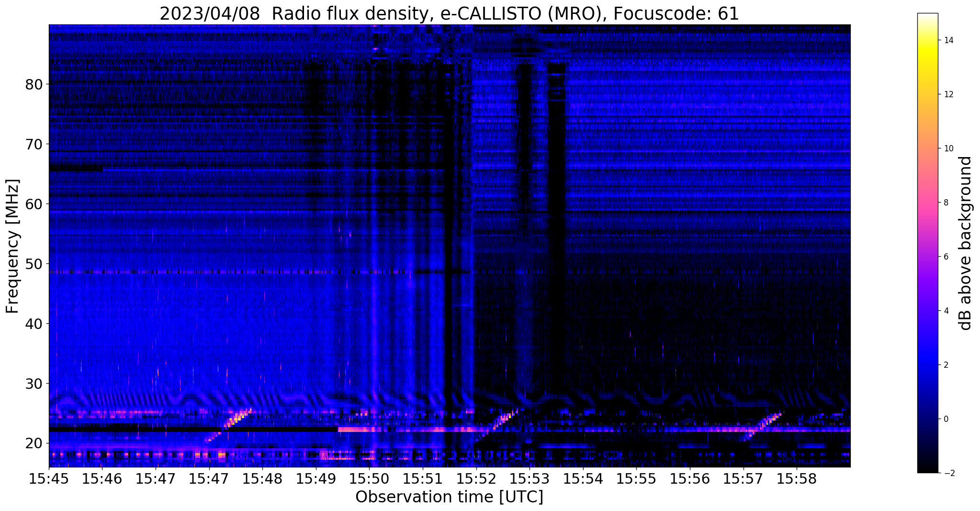The height and width of the screenshot is (511, 980).
Task: Click the 'dB above background' colorbar label
Action: 966,243
